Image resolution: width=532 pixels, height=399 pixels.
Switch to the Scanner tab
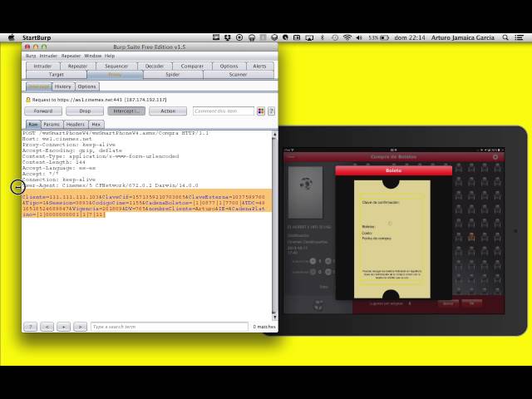[x=239, y=75]
